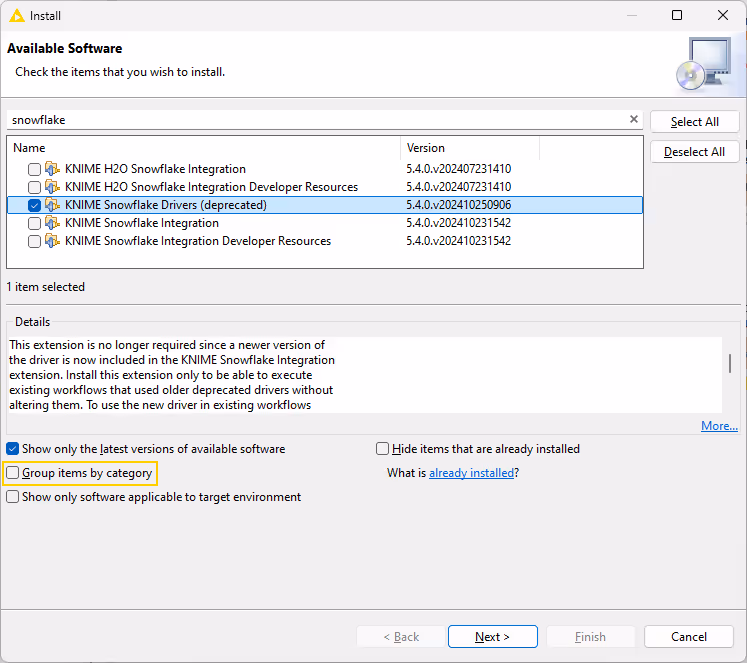Click the H2O Snowflake Developer Resources plugin icon
Image resolution: width=747 pixels, height=663 pixels.
coord(53,187)
